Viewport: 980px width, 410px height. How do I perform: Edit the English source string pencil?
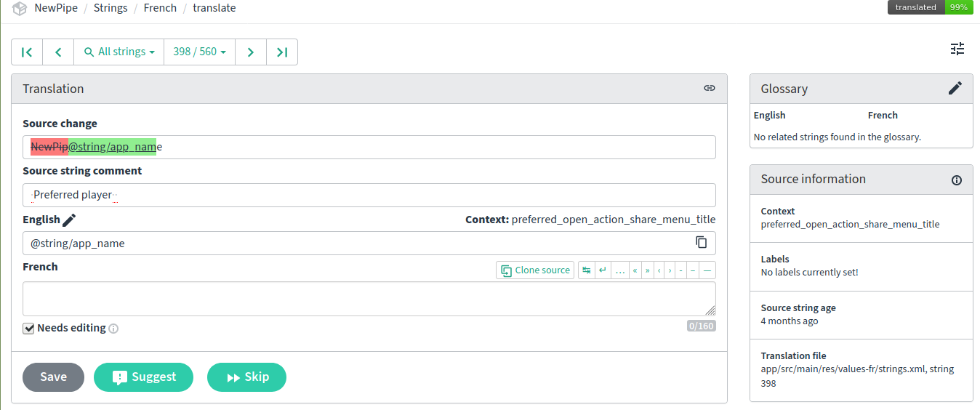point(69,220)
